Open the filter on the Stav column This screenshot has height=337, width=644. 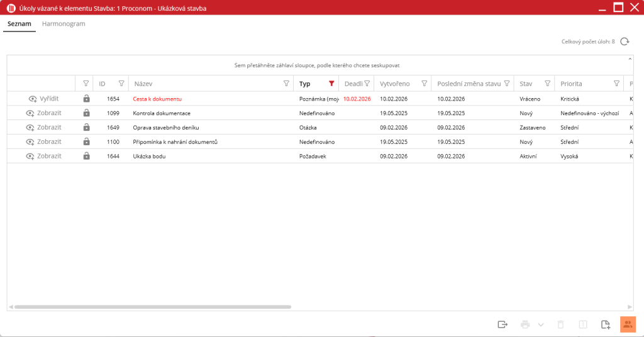click(x=547, y=84)
